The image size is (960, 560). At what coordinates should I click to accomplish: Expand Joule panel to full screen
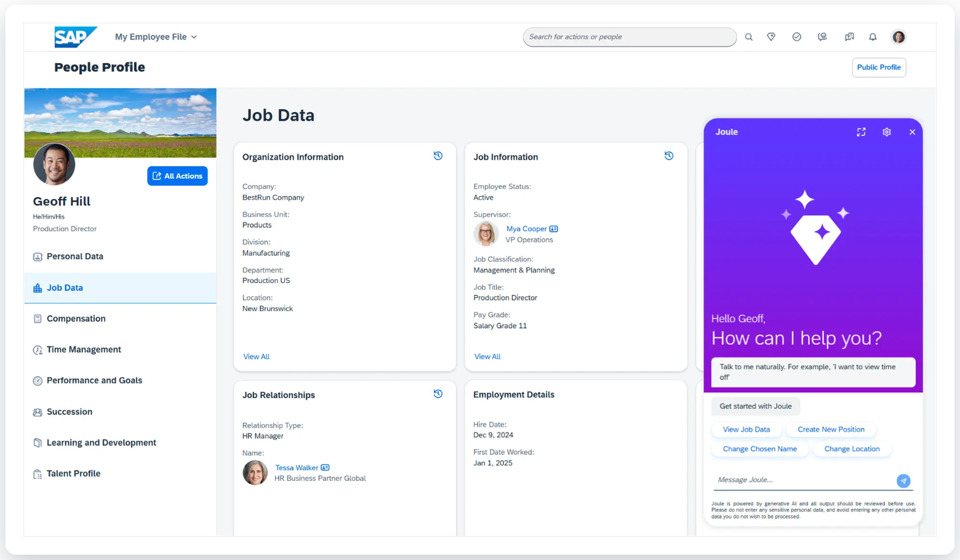[x=861, y=132]
